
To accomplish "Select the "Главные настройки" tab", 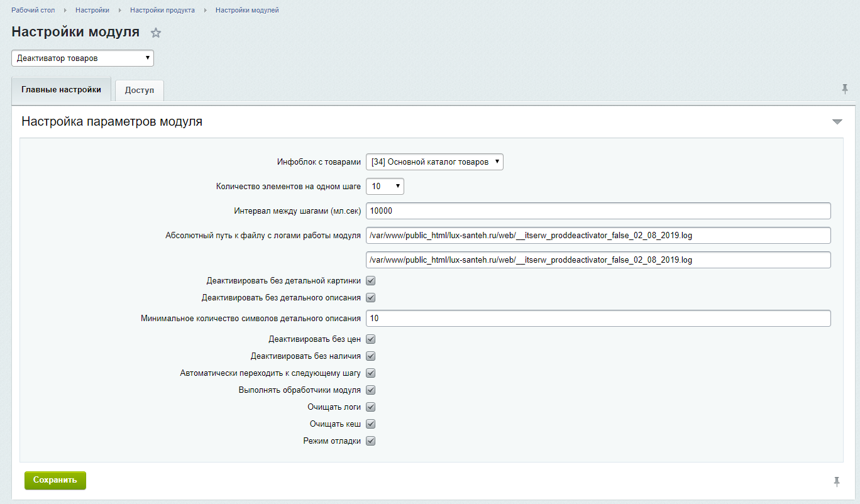I will tap(61, 90).
